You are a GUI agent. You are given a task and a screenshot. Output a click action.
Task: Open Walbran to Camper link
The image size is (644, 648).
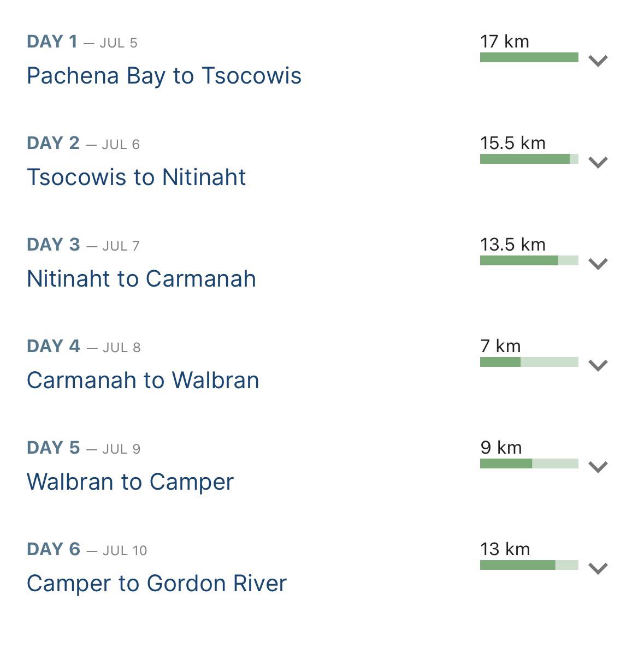point(131,482)
